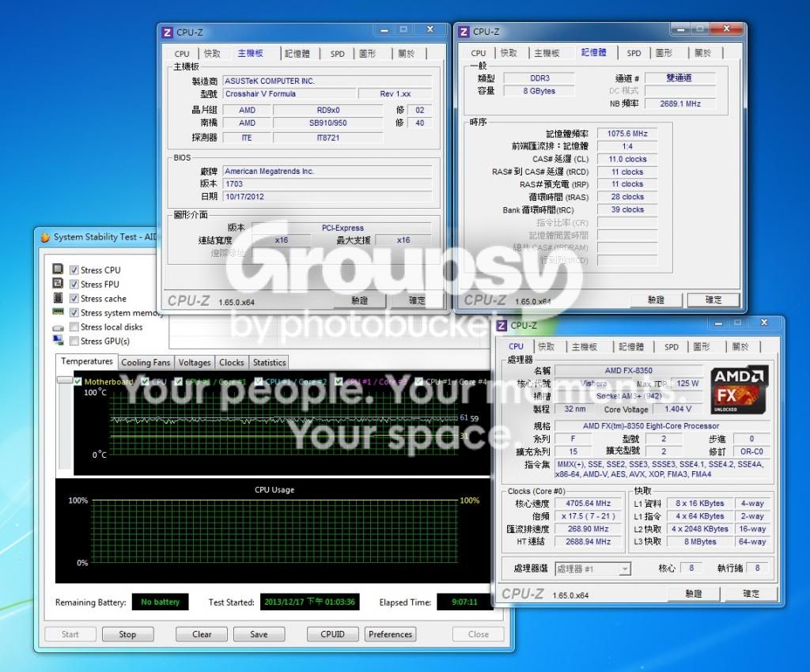
Task: Switch to the Voltages tab
Action: click(x=195, y=362)
